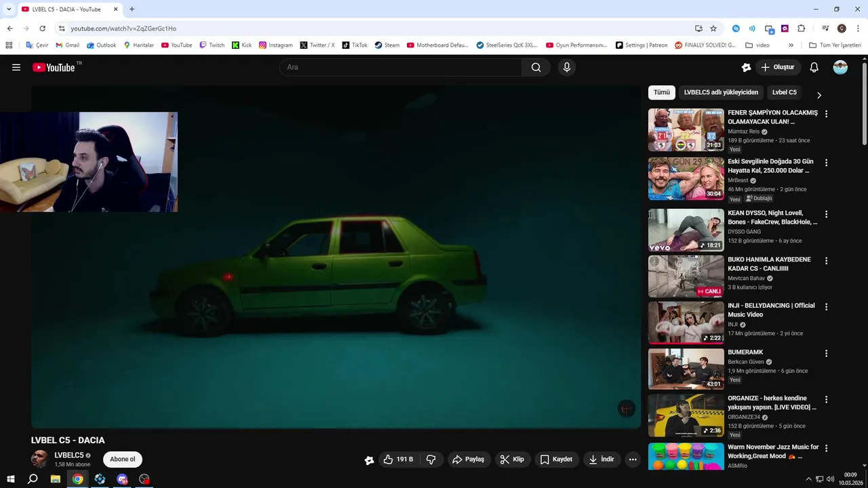868x488 pixels.
Task: Open FENER ŞAMPİYON OLACAKMIŞ video thumbnail
Action: pyautogui.click(x=686, y=129)
